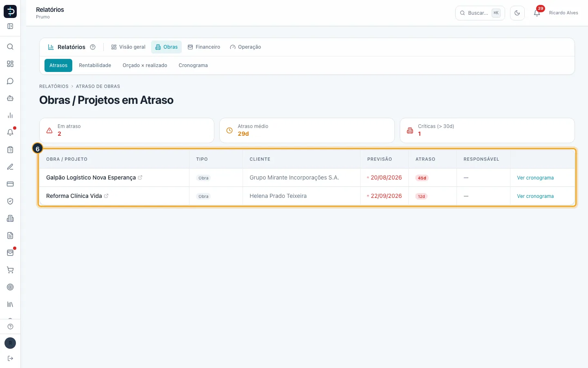
Task: Click Ver cronograma for Galpão Logístico row
Action: 535,178
